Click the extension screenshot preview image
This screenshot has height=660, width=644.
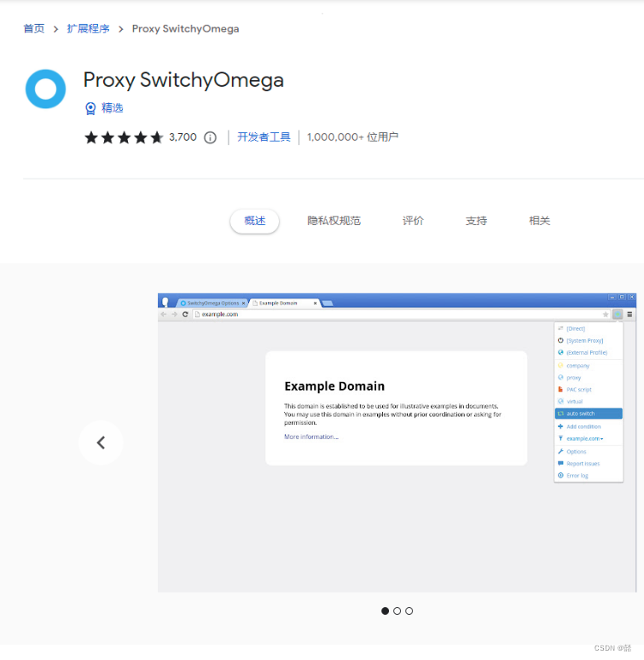point(397,443)
